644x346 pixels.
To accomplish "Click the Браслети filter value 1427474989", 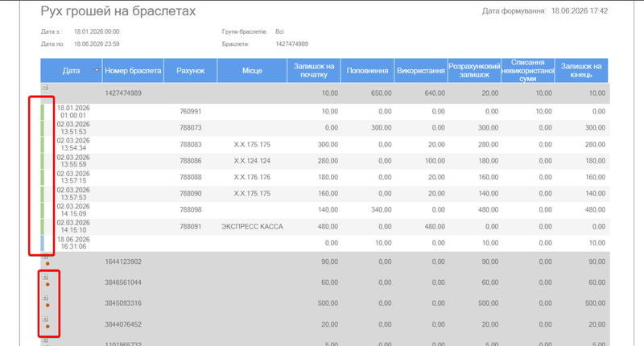I will [x=291, y=44].
